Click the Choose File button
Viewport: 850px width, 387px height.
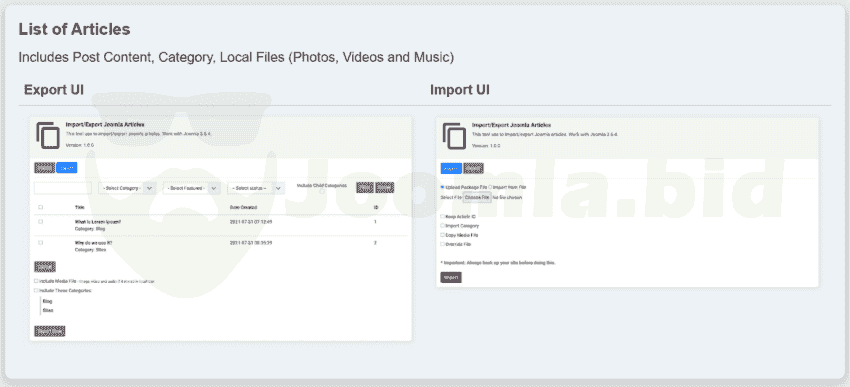pyautogui.click(x=477, y=198)
